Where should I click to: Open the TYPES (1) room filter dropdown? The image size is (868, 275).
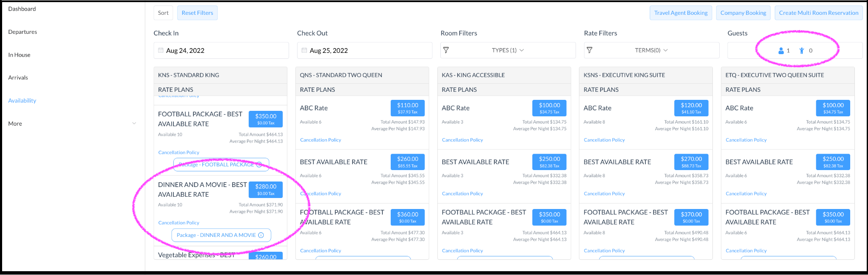[x=508, y=50]
